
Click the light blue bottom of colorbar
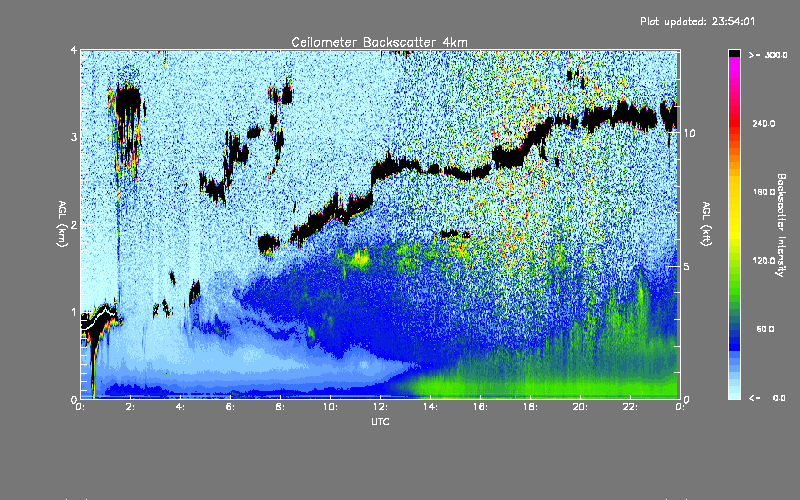734,385
